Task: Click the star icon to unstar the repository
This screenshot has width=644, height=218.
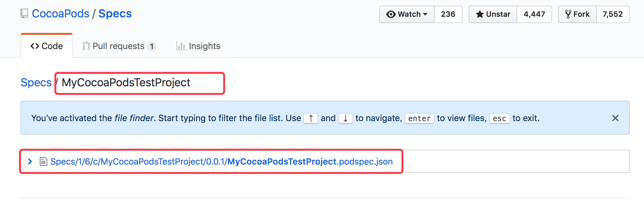Action: click(480, 14)
